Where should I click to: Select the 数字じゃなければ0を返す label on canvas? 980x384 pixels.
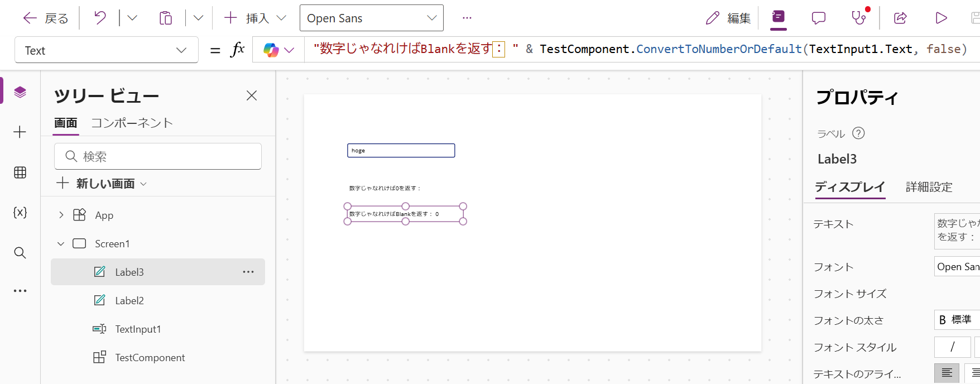pyautogui.click(x=385, y=188)
